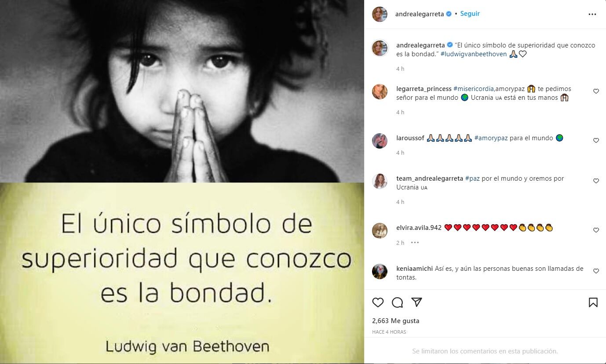Like the legarreta_princess comment
Viewport: 606px width, 364px height.
(x=596, y=91)
